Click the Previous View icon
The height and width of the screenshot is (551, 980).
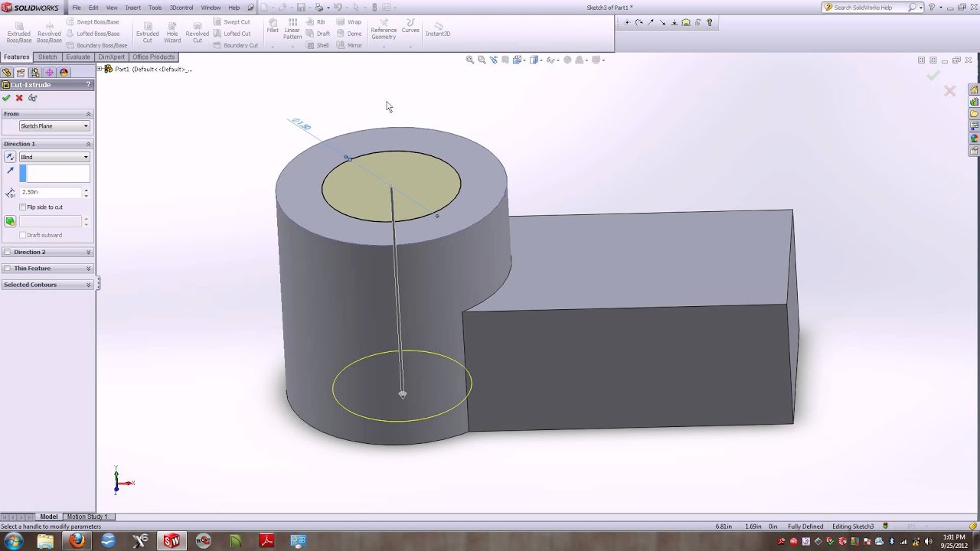point(494,60)
